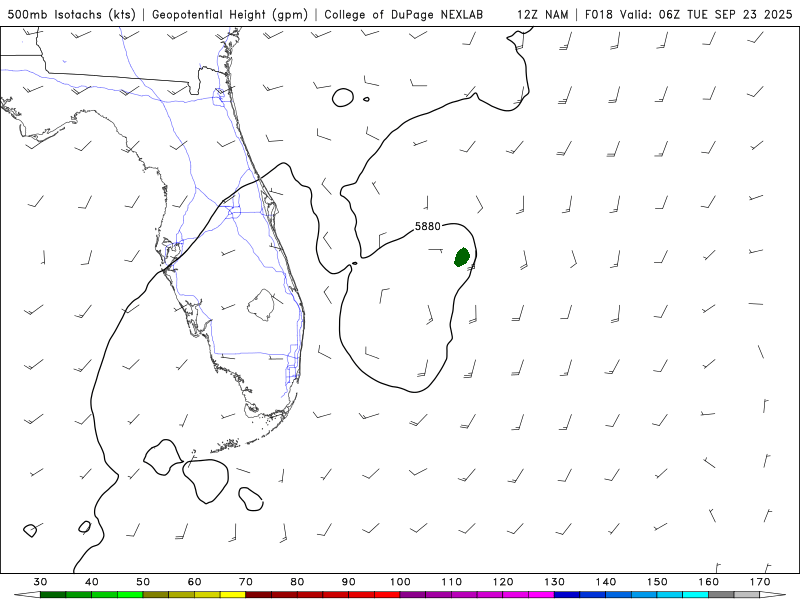800x600 pixels.
Task: Click the right arrow end of the color bar
Action: [773, 595]
